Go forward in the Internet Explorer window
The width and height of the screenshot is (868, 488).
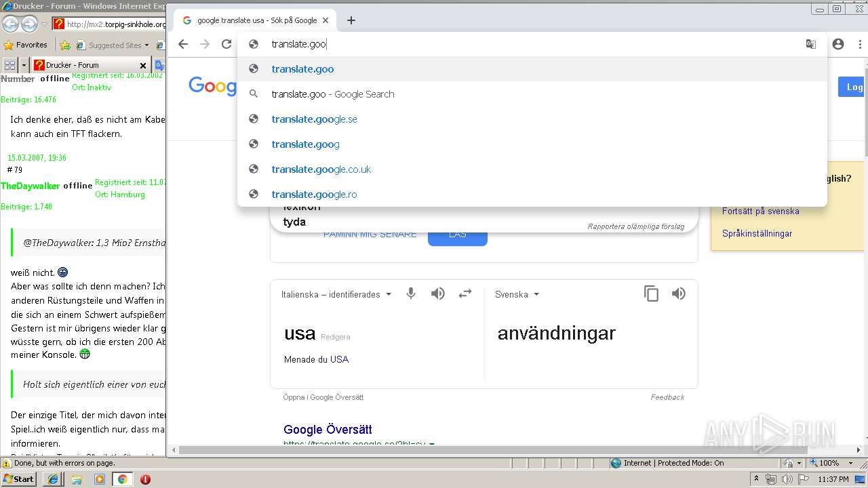[x=29, y=24]
